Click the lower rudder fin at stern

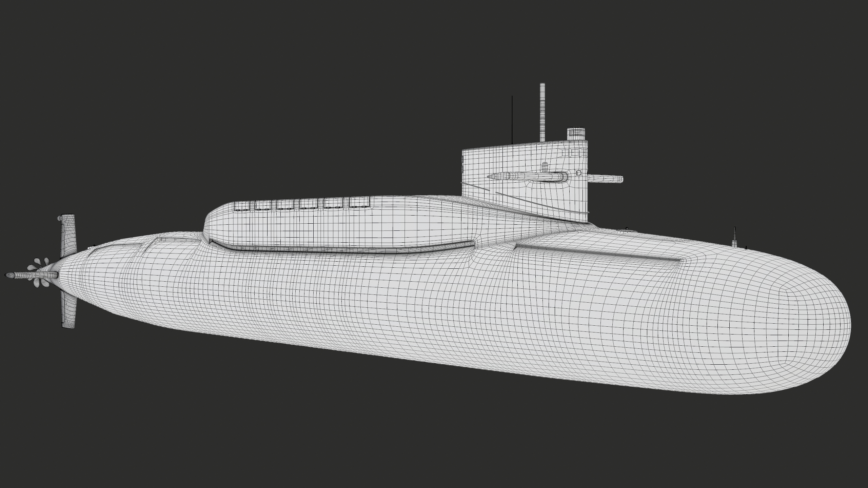pos(69,309)
